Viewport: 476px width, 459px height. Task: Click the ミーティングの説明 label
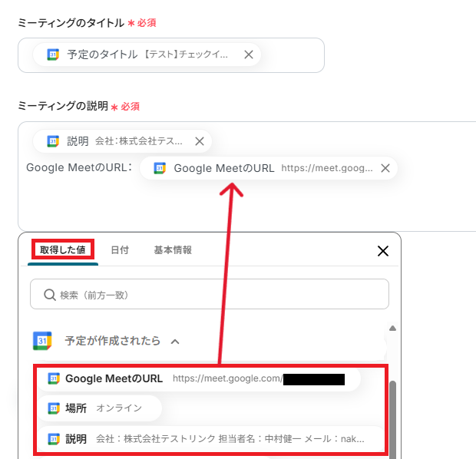(63, 106)
